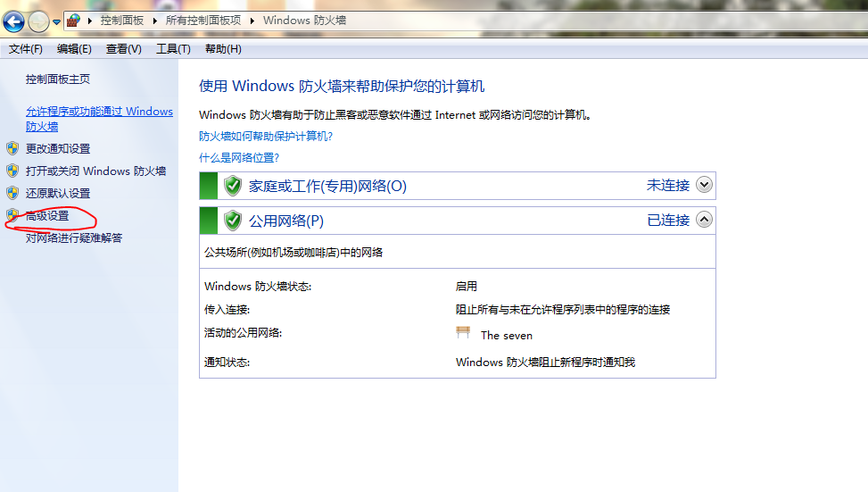The width and height of the screenshot is (868, 492).
Task: Open the recent pages dropdown arrow
Action: pyautogui.click(x=56, y=22)
